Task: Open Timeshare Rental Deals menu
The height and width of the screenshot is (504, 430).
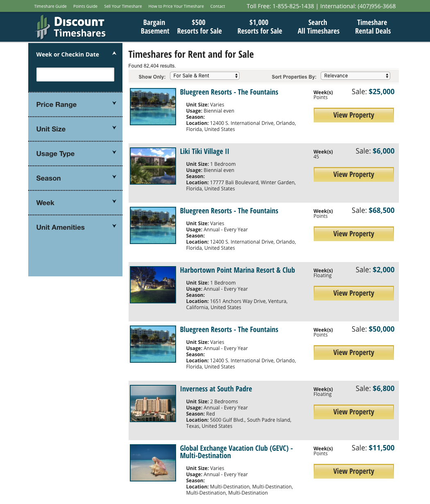Action: pos(373,27)
